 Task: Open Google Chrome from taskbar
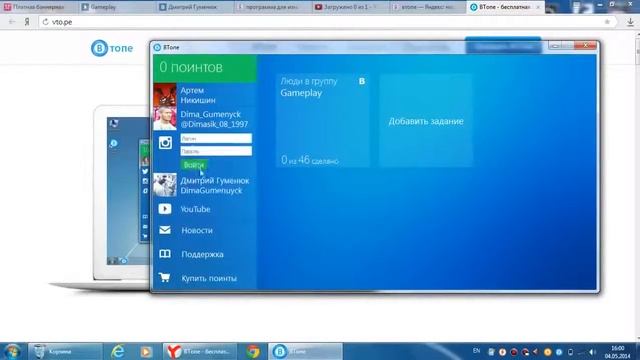coord(253,351)
